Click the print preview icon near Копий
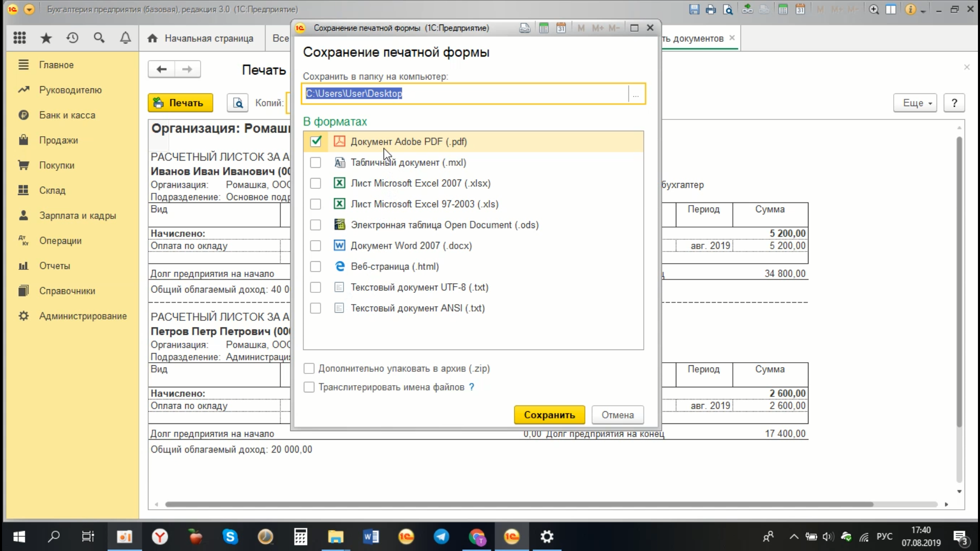Image resolution: width=980 pixels, height=551 pixels. 238,103
